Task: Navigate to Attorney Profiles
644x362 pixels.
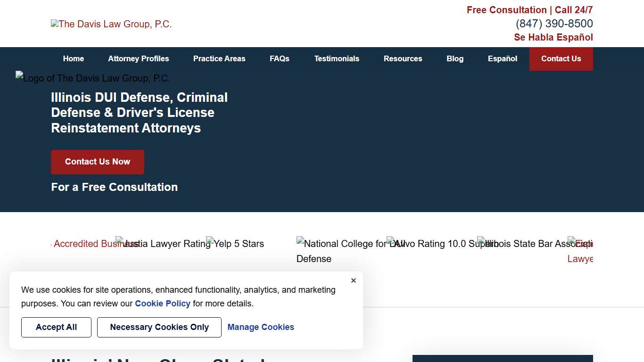Action: [x=138, y=58]
